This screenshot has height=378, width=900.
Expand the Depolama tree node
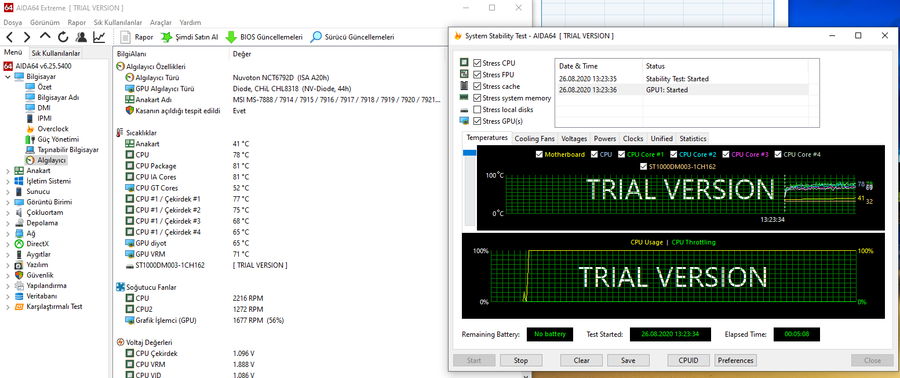coord(7,223)
